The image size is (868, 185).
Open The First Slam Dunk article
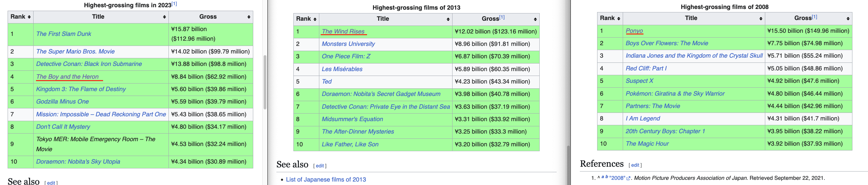tap(64, 34)
